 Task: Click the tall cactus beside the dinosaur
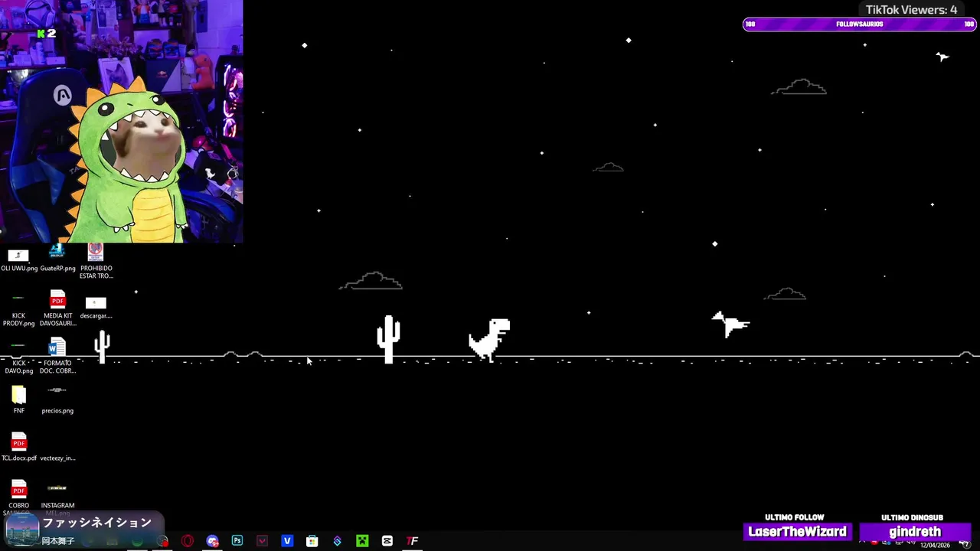388,338
